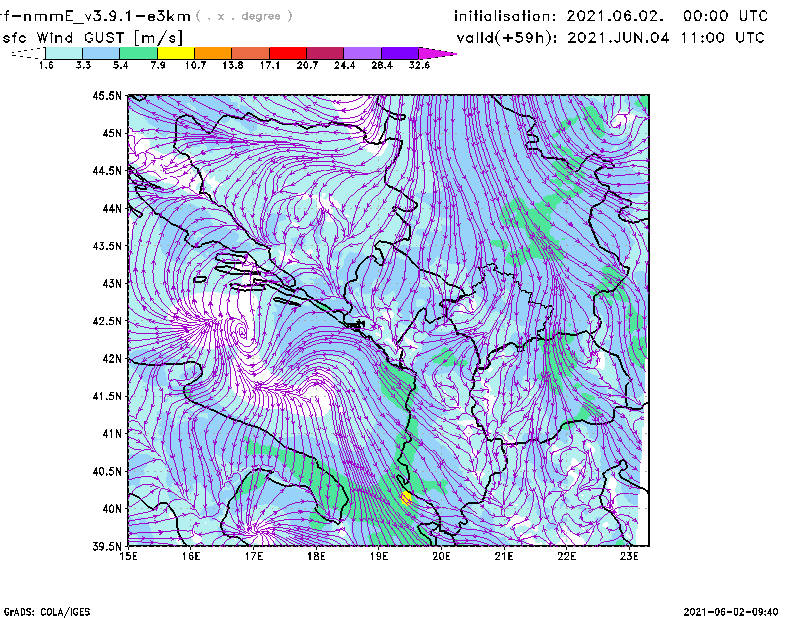This screenshot has width=800, height=618.
Task: Click the '17E' longitude axis label
Action: click(254, 556)
